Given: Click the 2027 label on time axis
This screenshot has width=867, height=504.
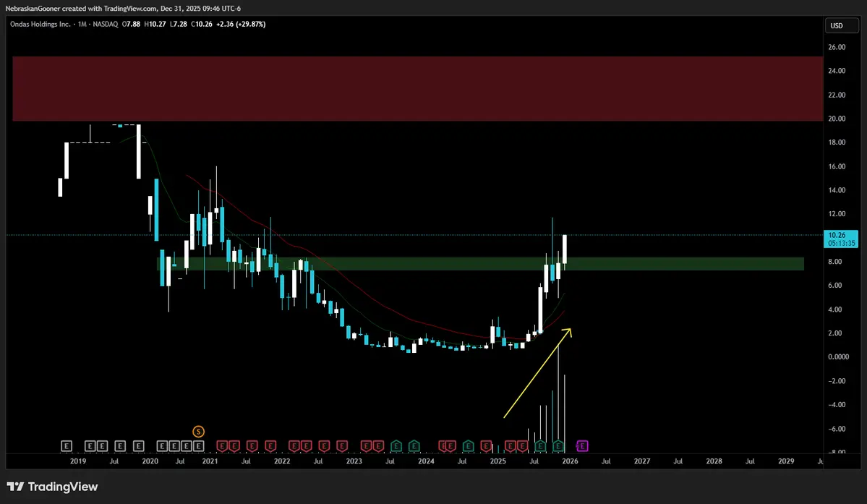Looking at the screenshot, I should (x=642, y=461).
